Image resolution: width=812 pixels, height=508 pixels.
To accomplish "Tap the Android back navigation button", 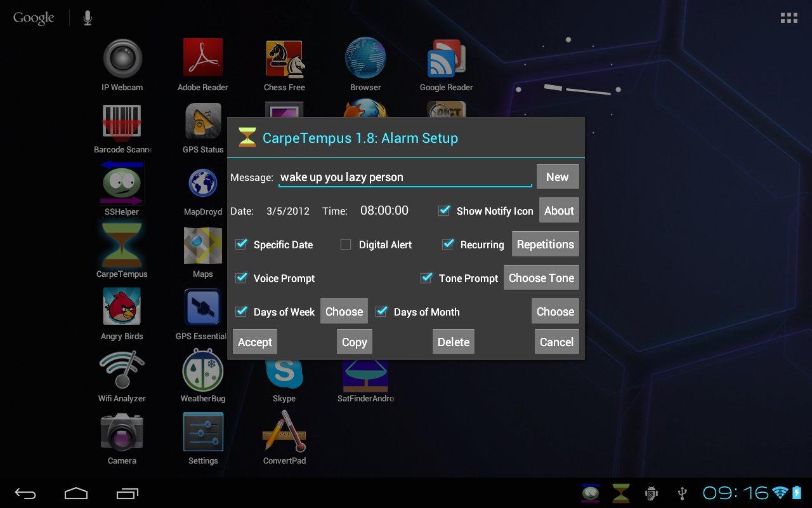I will pyautogui.click(x=26, y=493).
